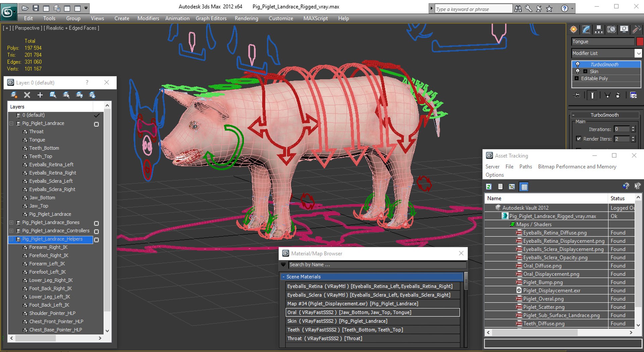The height and width of the screenshot is (352, 644).
Task: Click the Iterations spinner arrows
Action: click(633, 129)
